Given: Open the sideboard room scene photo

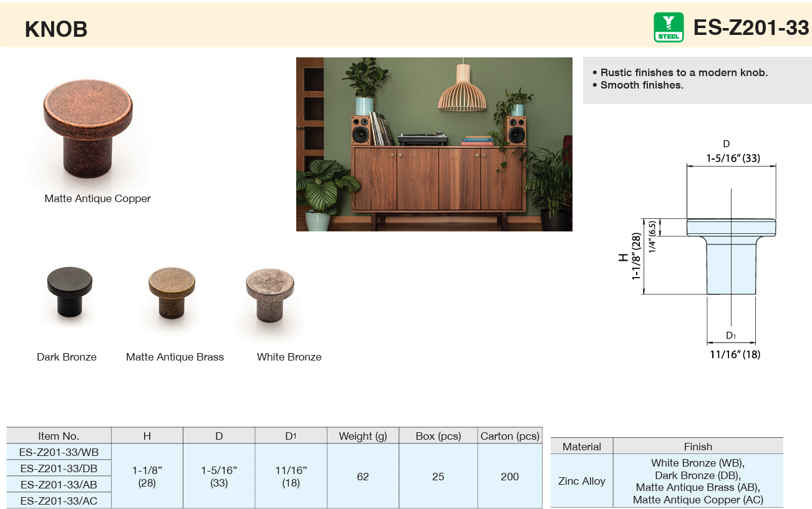Looking at the screenshot, I should click(434, 144).
